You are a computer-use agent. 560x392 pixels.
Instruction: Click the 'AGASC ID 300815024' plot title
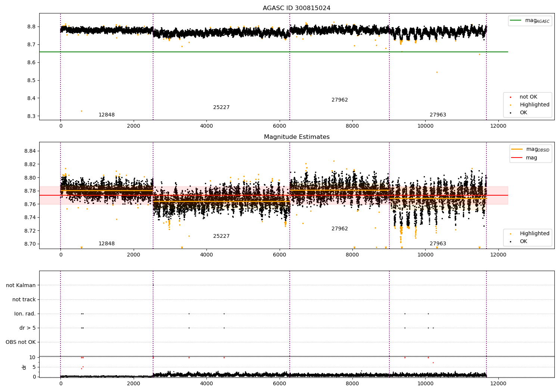[296, 8]
